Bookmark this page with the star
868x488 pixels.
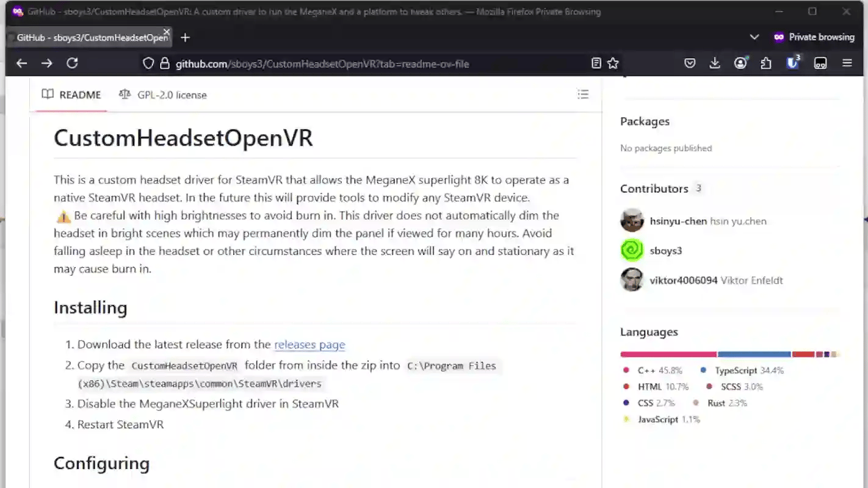coord(613,63)
